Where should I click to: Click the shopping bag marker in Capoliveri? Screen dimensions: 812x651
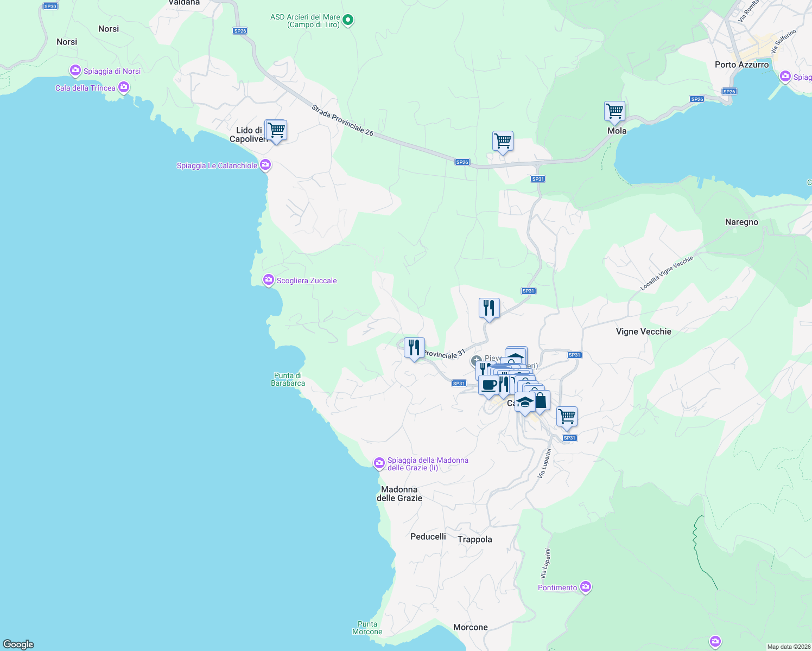click(541, 401)
